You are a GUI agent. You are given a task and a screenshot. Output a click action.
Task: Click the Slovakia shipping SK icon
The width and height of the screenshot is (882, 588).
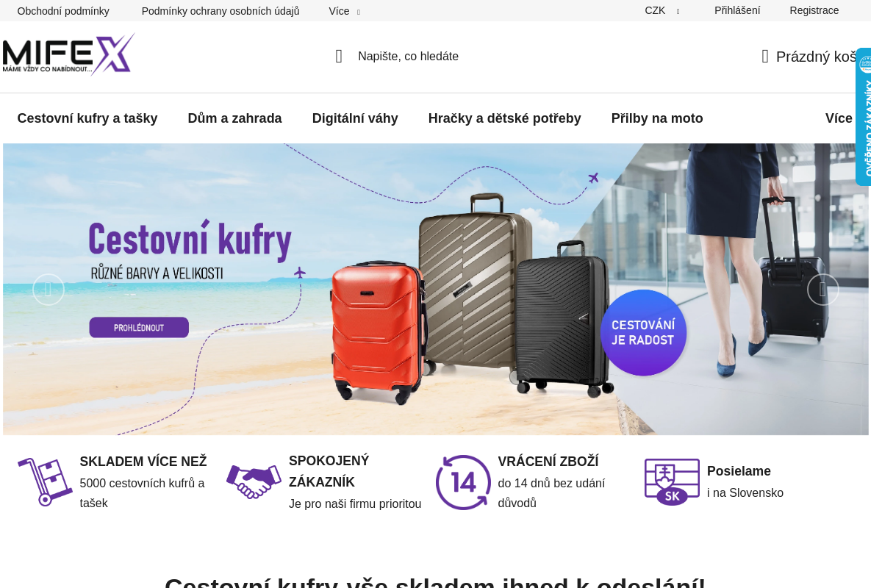[x=672, y=482]
